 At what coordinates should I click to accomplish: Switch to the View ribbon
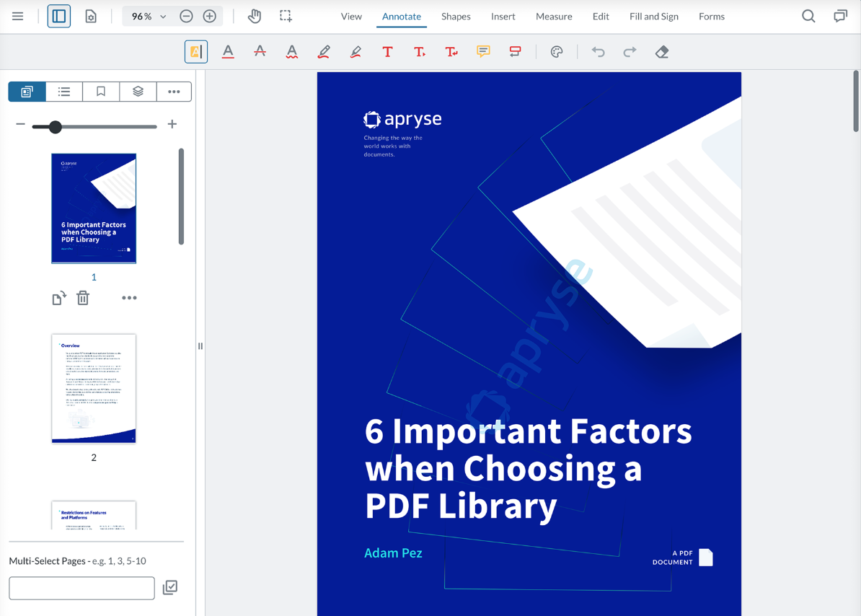[351, 17]
